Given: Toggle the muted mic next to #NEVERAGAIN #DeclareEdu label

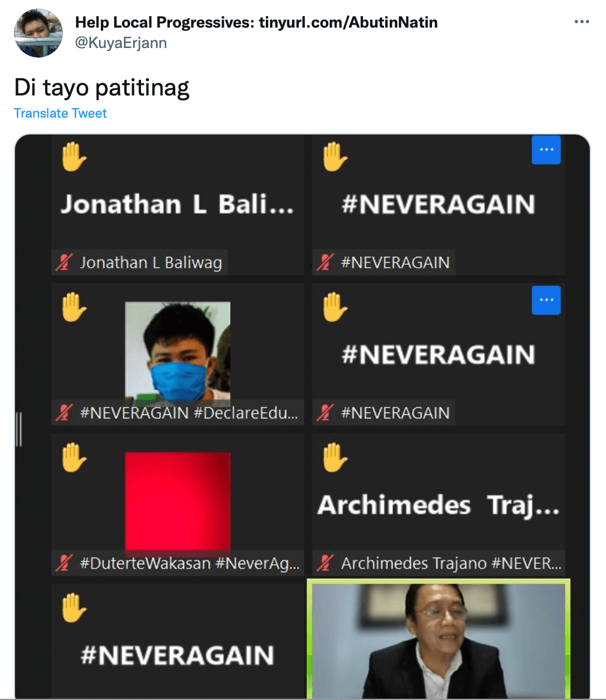Looking at the screenshot, I should point(64,412).
